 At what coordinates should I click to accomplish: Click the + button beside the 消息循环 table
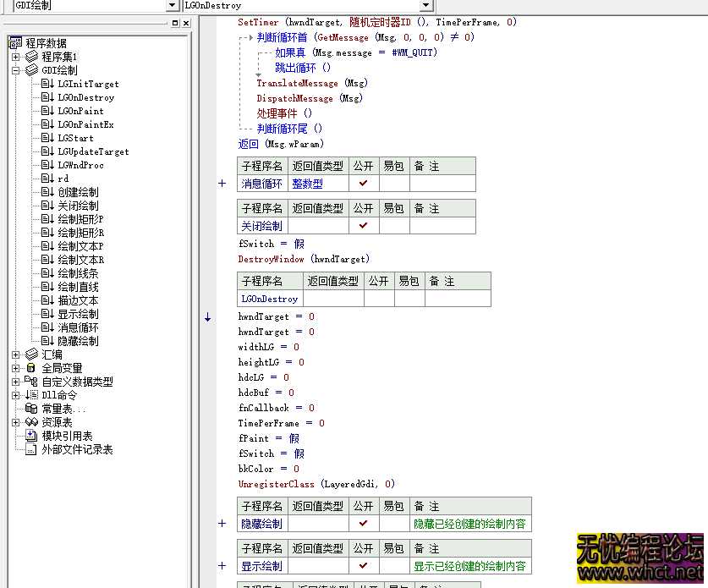(222, 183)
